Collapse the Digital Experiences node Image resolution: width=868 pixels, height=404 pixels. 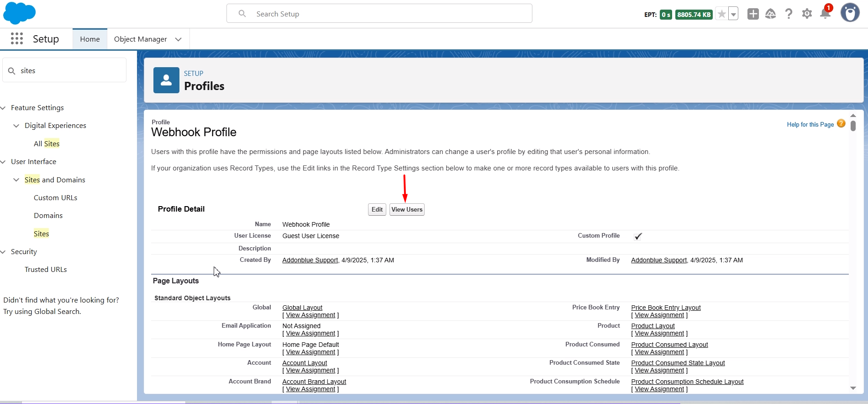tap(16, 126)
